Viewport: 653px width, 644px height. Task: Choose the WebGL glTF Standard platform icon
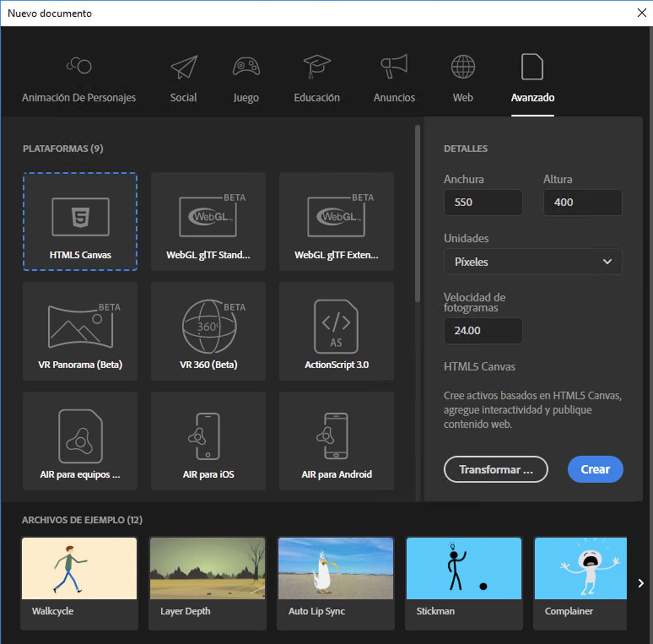point(212,216)
